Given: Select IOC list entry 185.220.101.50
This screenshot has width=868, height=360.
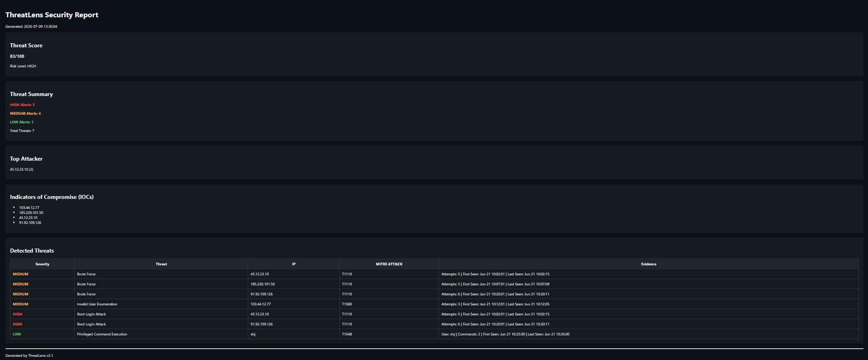Looking at the screenshot, I should (31, 213).
